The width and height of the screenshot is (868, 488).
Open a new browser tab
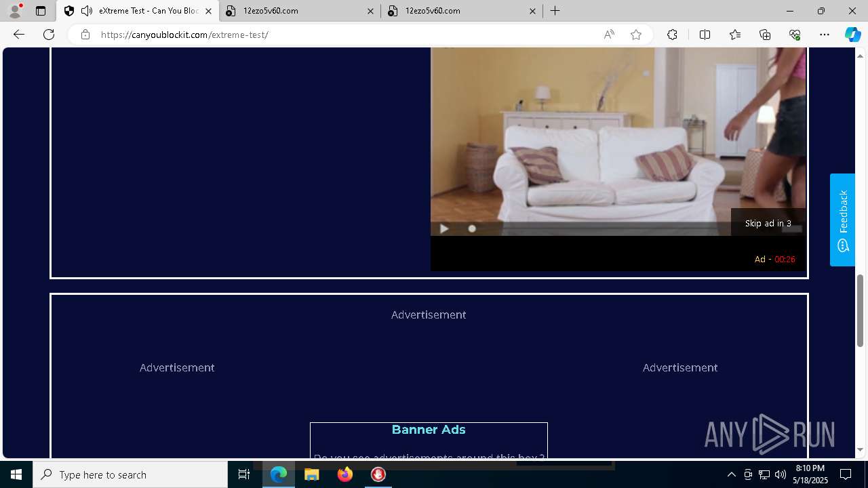[x=555, y=11]
